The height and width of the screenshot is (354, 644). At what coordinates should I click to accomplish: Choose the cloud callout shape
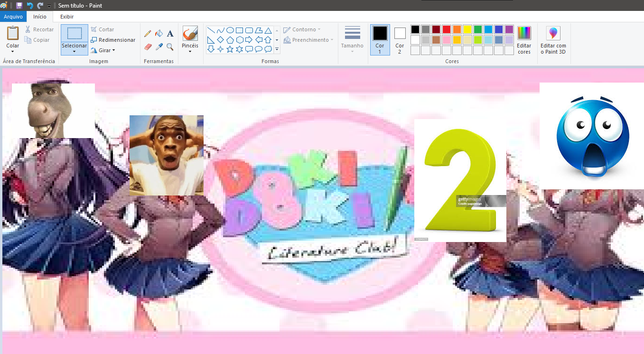click(x=268, y=49)
